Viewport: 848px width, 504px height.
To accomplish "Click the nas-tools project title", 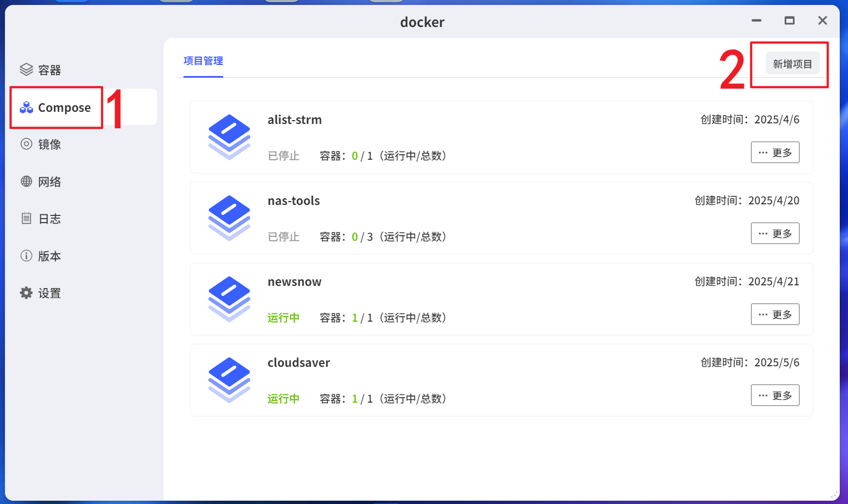I will point(294,200).
